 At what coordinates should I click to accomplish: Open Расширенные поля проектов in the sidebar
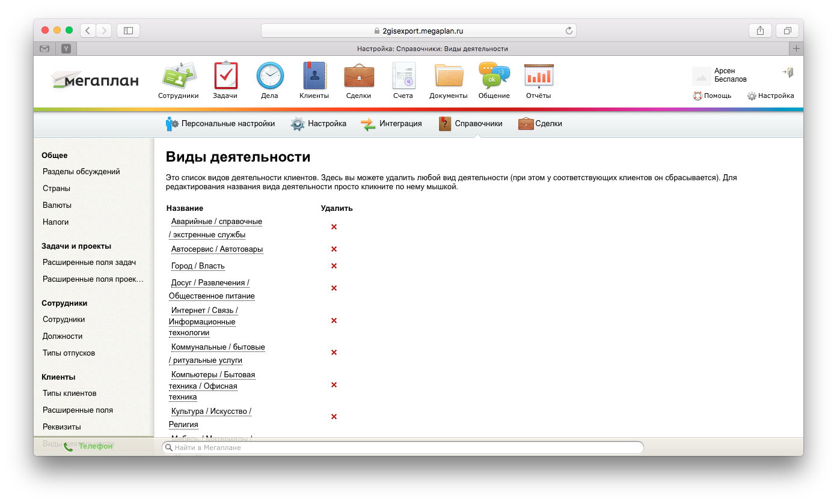(x=93, y=279)
